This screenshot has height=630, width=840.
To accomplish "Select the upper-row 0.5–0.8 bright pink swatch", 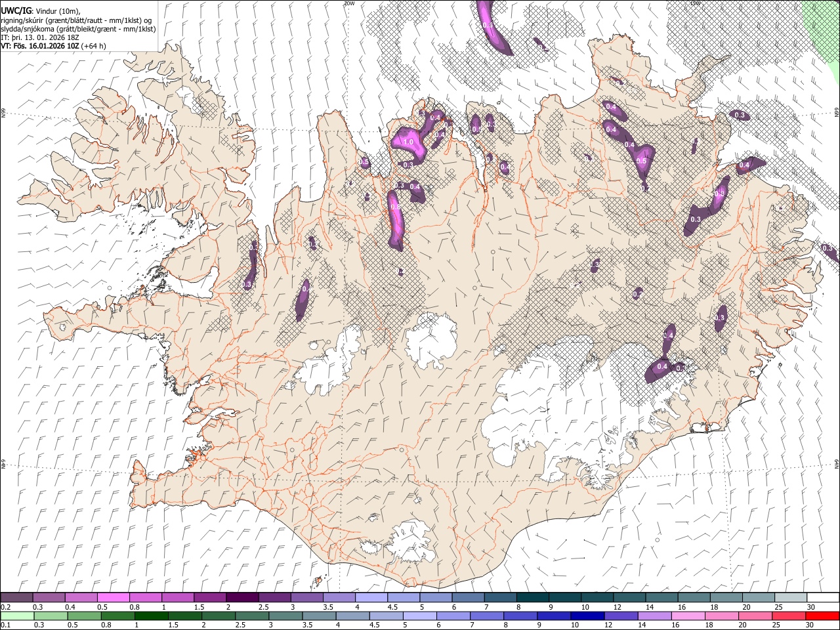I will coord(114,598).
